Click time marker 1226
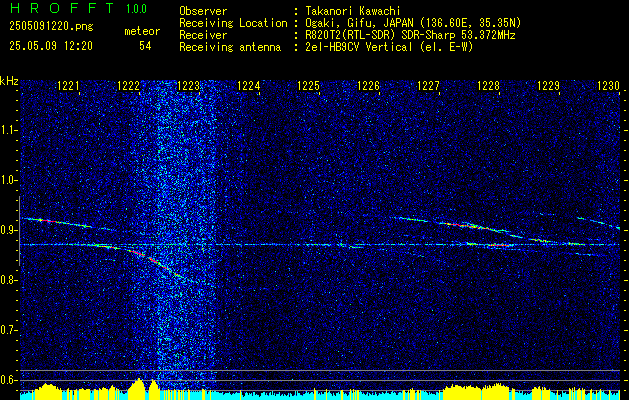Viewport: 629px width, 400px height. point(368,85)
